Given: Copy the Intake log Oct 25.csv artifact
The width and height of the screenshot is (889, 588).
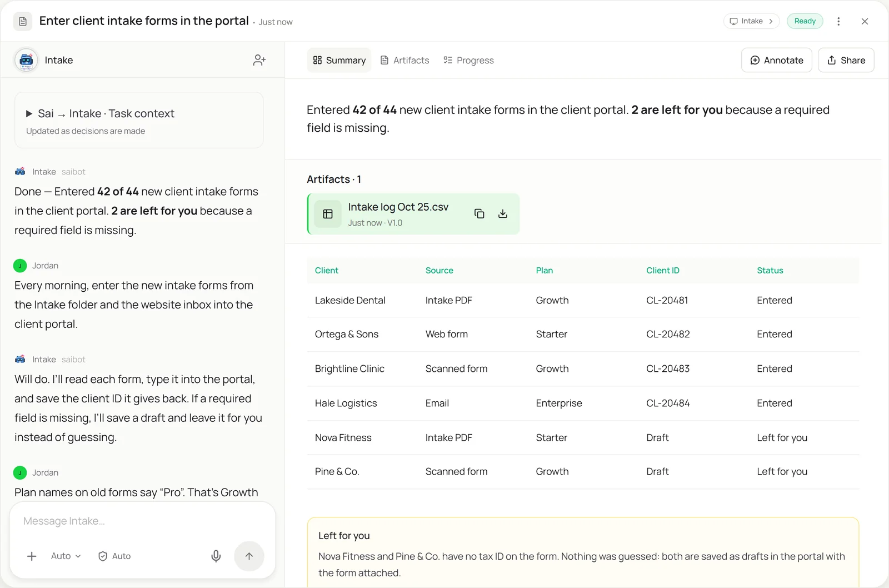Looking at the screenshot, I should click(x=479, y=214).
